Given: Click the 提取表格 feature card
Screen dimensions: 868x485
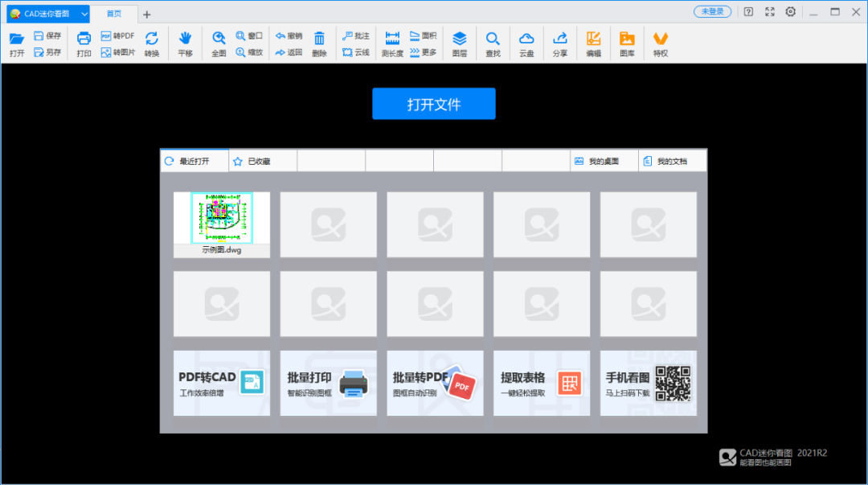Looking at the screenshot, I should click(x=542, y=383).
